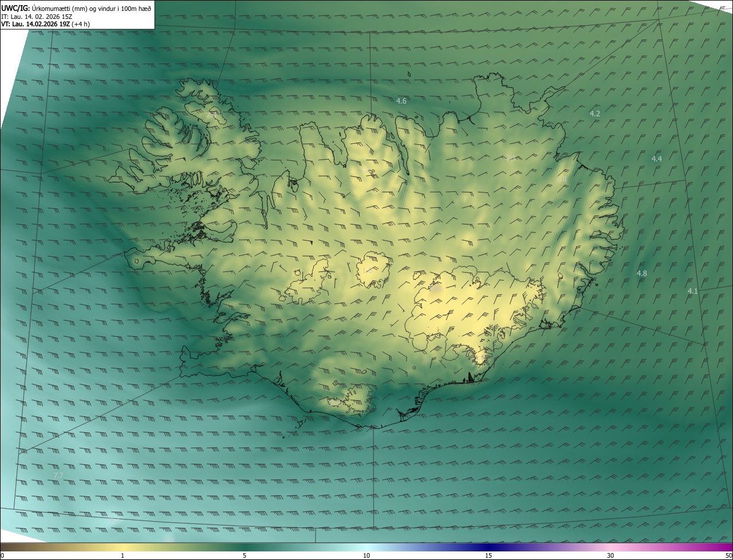The height and width of the screenshot is (560, 733).
Task: Click the 30 tick on color scale
Action: tap(610, 555)
